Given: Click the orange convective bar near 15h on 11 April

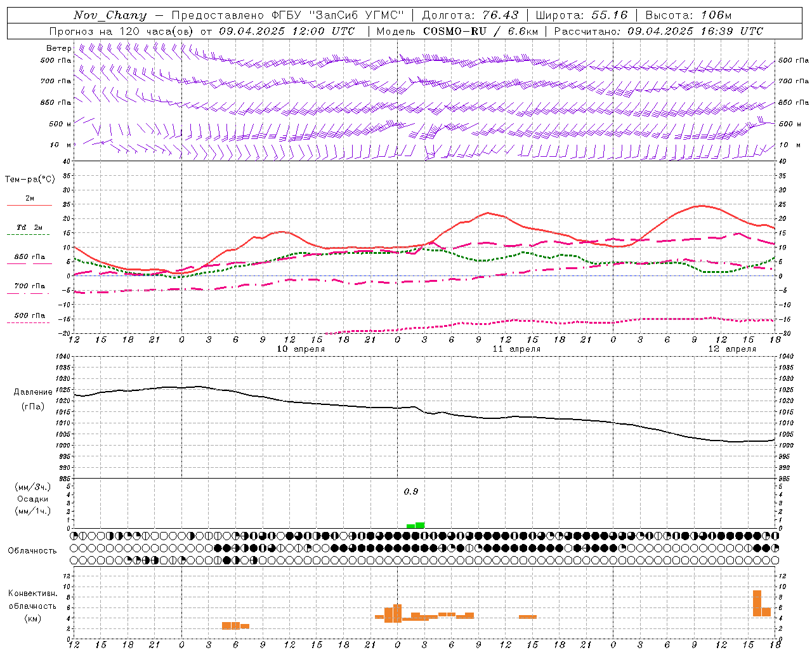Looking at the screenshot, I should click(x=528, y=617).
